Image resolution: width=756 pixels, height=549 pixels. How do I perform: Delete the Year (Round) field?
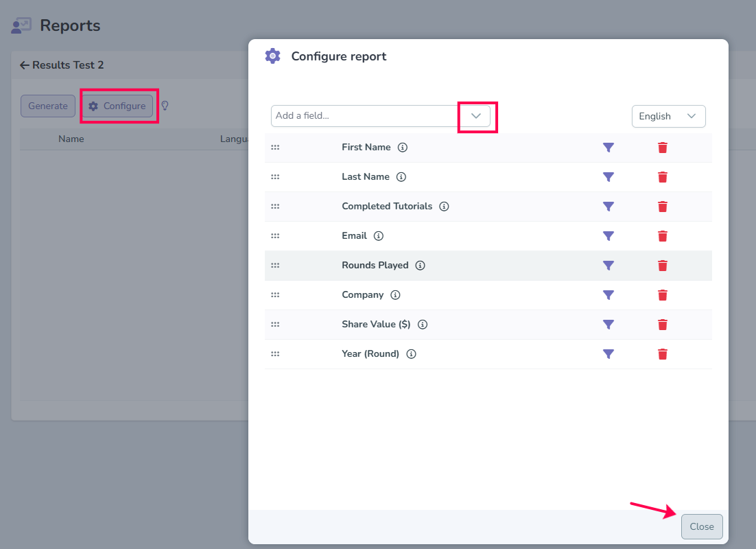663,354
